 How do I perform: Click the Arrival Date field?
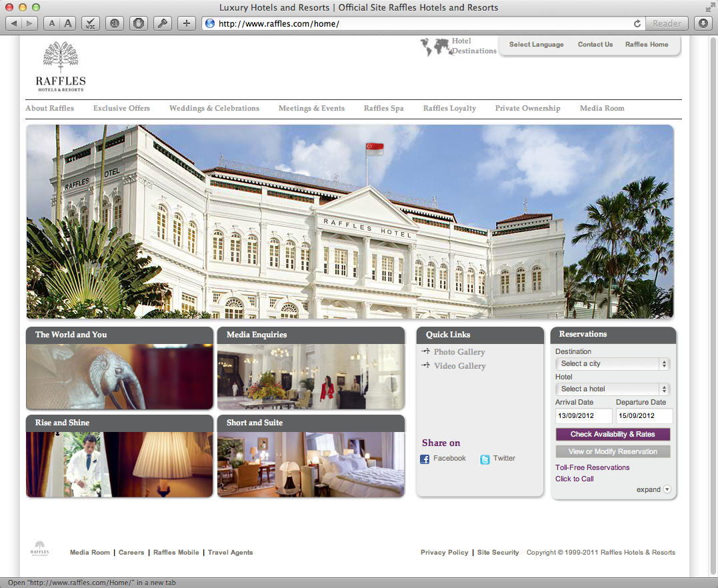point(583,416)
